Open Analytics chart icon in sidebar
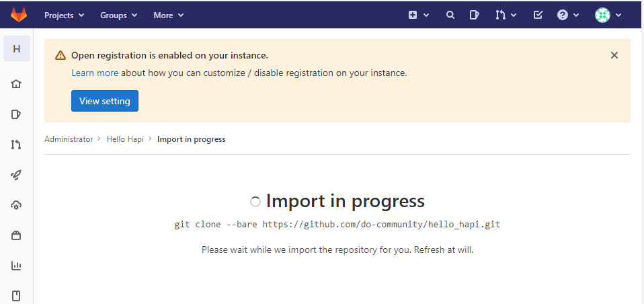 click(x=16, y=266)
